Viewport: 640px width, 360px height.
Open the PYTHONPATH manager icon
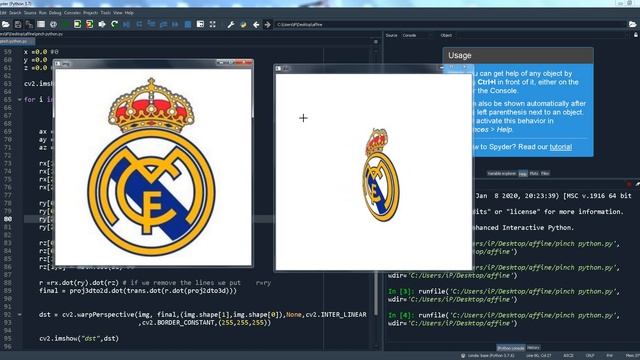coord(244,24)
